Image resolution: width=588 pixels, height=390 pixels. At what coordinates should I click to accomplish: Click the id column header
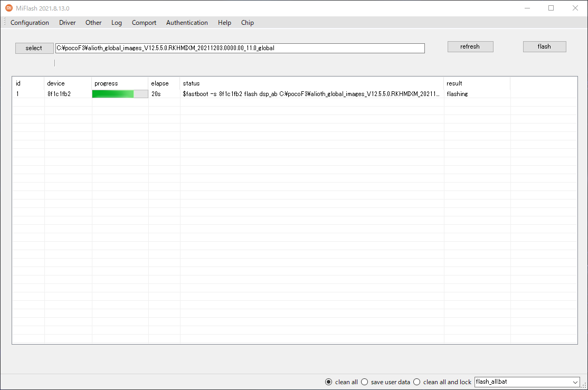[x=29, y=83]
